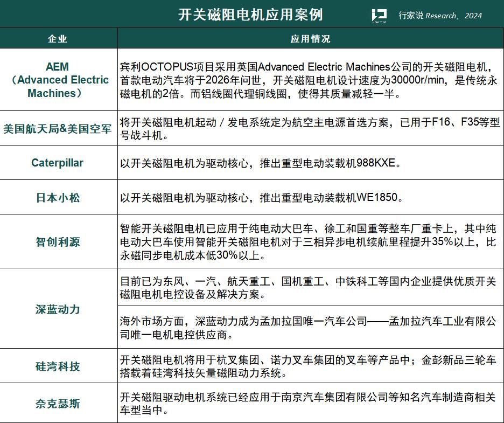This screenshot has width=504, height=423.
Task: Click the description mentioning 南京汽车集团有限公司
Action: click(x=307, y=404)
